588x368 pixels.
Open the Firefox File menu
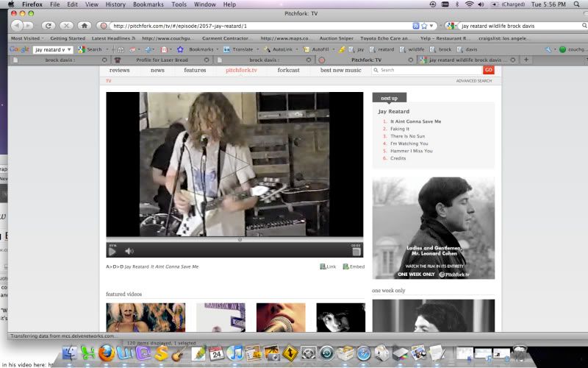pos(54,4)
